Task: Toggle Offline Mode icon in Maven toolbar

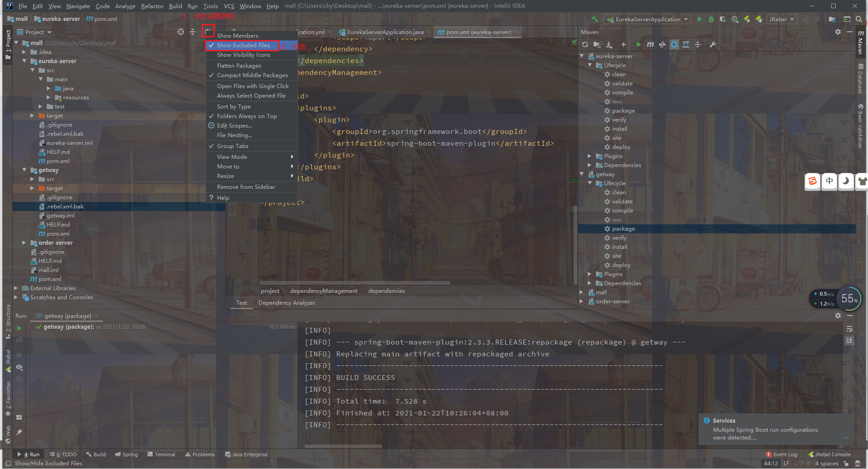Action: (x=662, y=44)
